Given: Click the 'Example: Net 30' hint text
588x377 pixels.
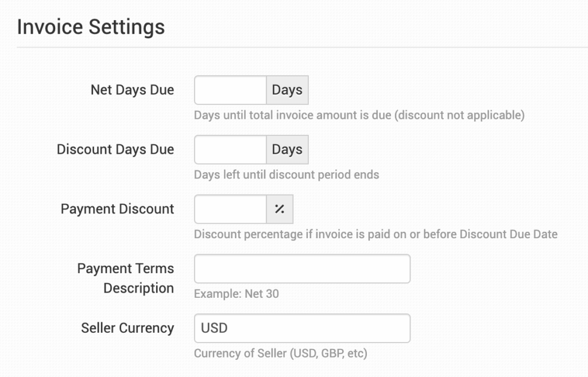Looking at the screenshot, I should pyautogui.click(x=237, y=294).
